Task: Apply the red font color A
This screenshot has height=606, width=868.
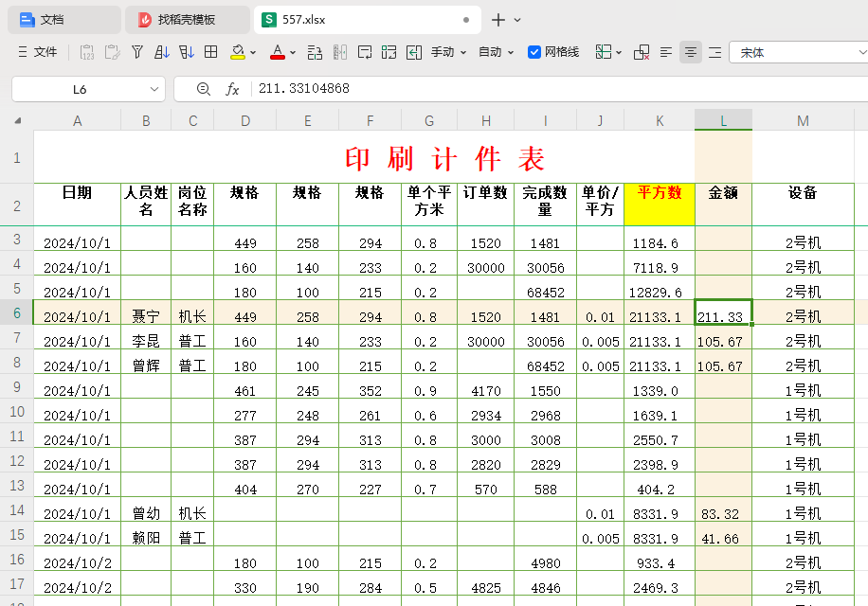Action: [278, 52]
